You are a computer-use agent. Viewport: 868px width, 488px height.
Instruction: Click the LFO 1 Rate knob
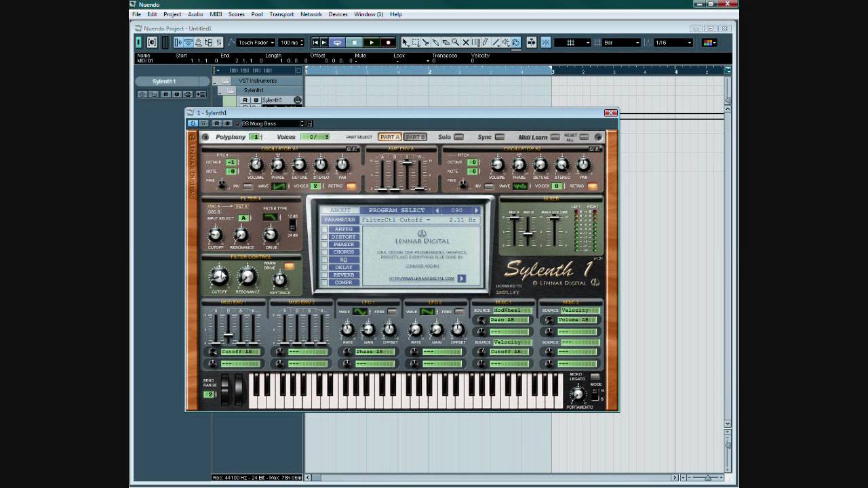(x=347, y=329)
